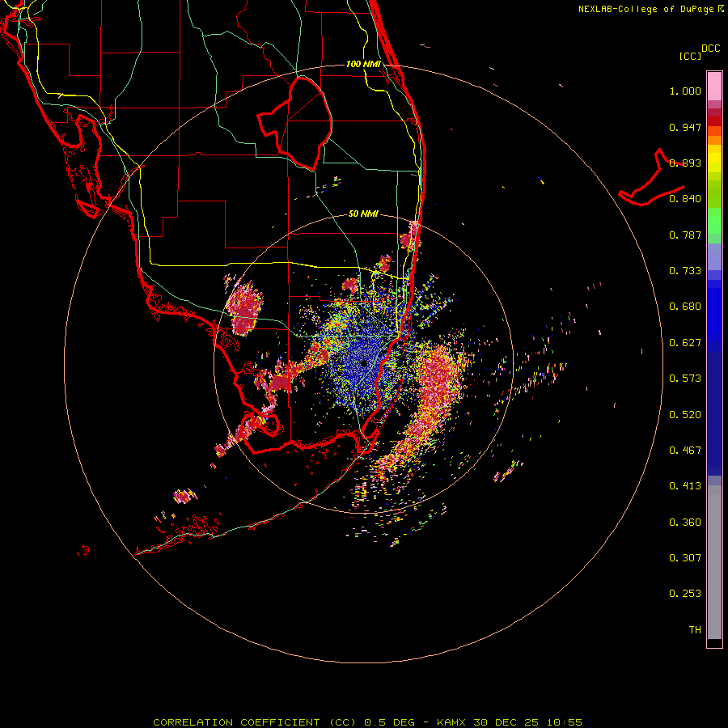Image resolution: width=728 pixels, height=728 pixels.
Task: Pick the bright green segment of the color bar
Action: (x=714, y=221)
